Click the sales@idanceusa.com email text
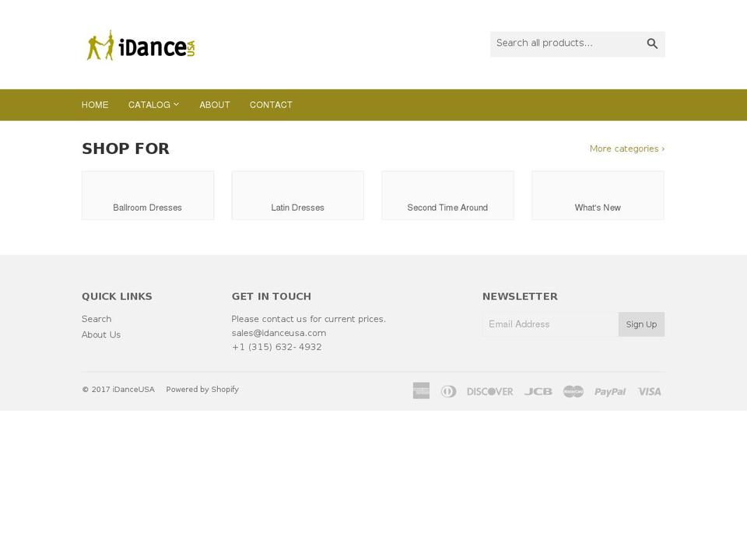The width and height of the screenshot is (747, 560). 279,333
